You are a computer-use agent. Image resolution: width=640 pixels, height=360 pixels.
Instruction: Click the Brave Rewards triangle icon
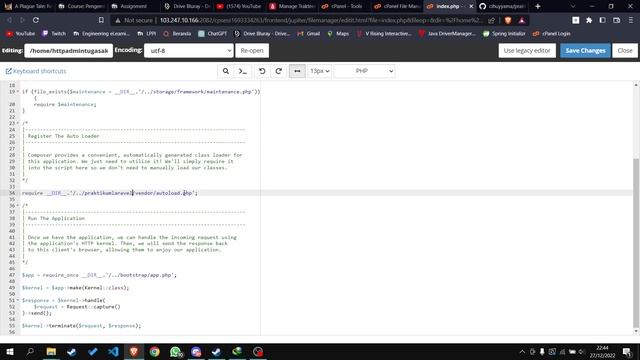click(522, 20)
